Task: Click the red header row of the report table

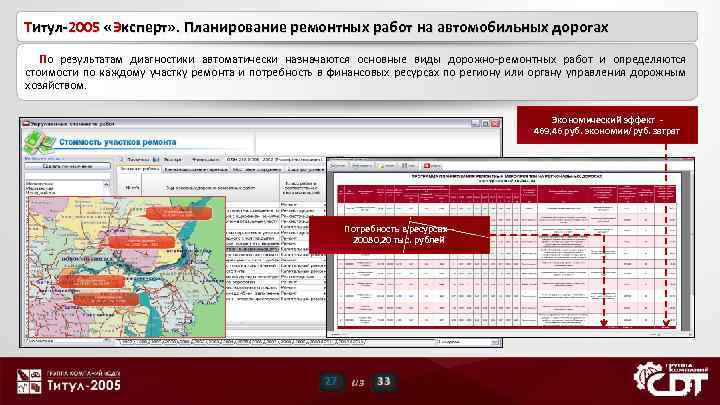Action: coord(506,193)
